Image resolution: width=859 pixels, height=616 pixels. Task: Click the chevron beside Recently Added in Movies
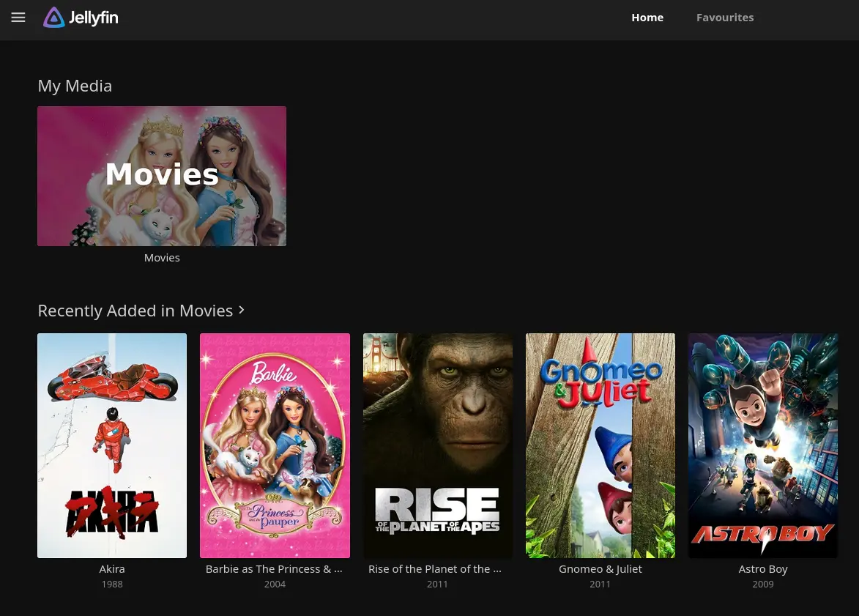coord(242,311)
